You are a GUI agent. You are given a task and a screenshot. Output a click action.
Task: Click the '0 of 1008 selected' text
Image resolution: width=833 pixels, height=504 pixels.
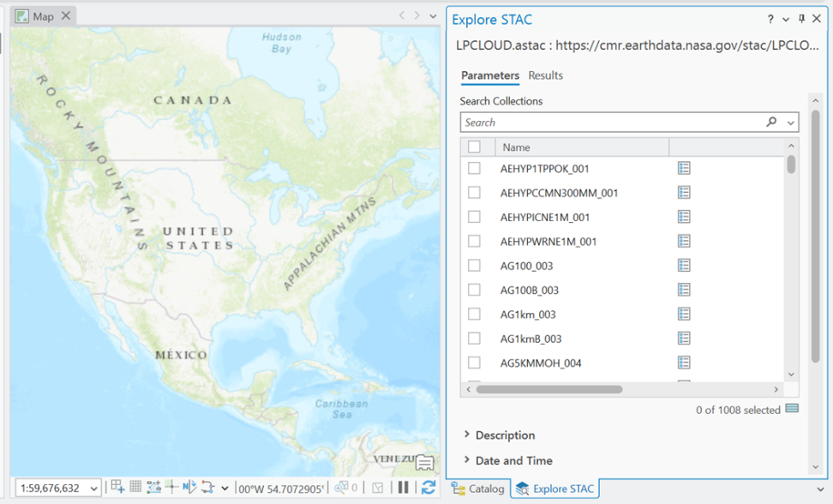(x=738, y=410)
